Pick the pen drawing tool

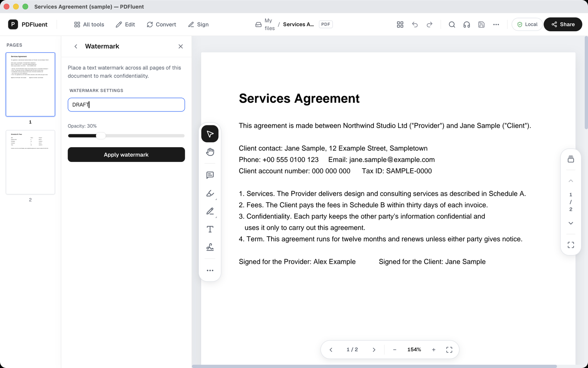click(210, 211)
